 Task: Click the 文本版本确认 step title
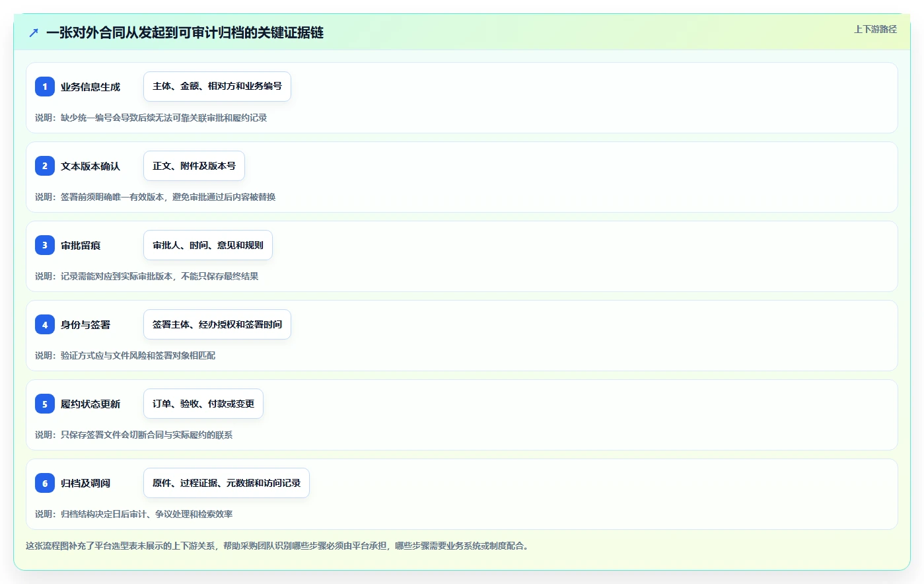point(90,166)
